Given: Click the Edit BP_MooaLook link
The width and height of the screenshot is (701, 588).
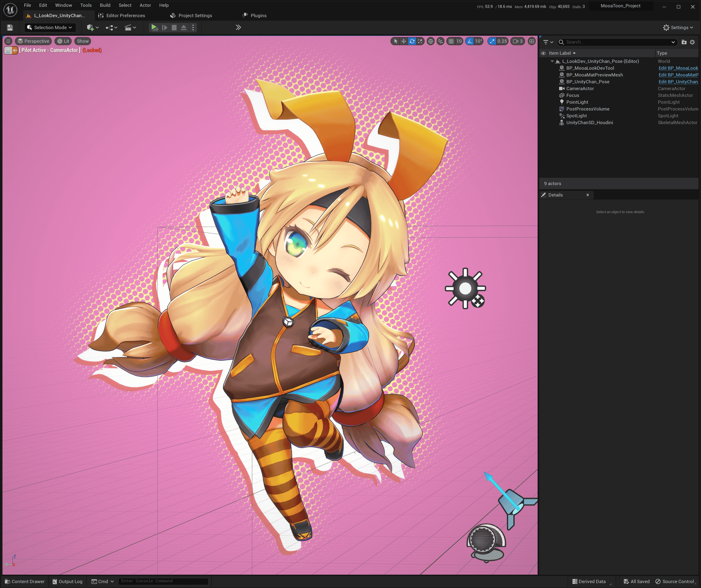Looking at the screenshot, I should 678,68.
